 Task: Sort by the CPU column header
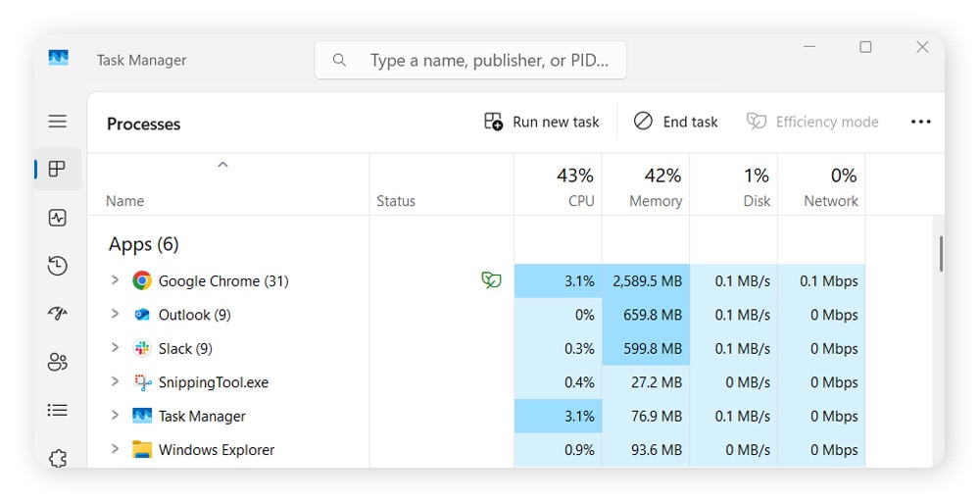tap(559, 186)
